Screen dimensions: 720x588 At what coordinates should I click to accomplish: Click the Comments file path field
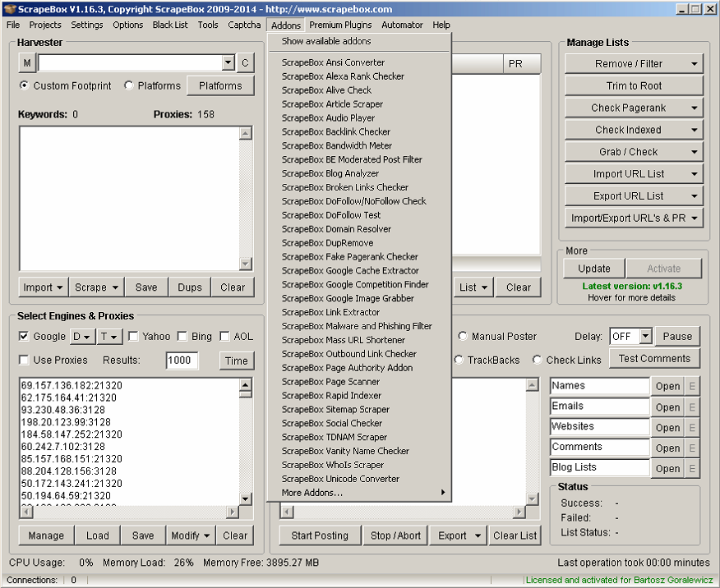600,448
